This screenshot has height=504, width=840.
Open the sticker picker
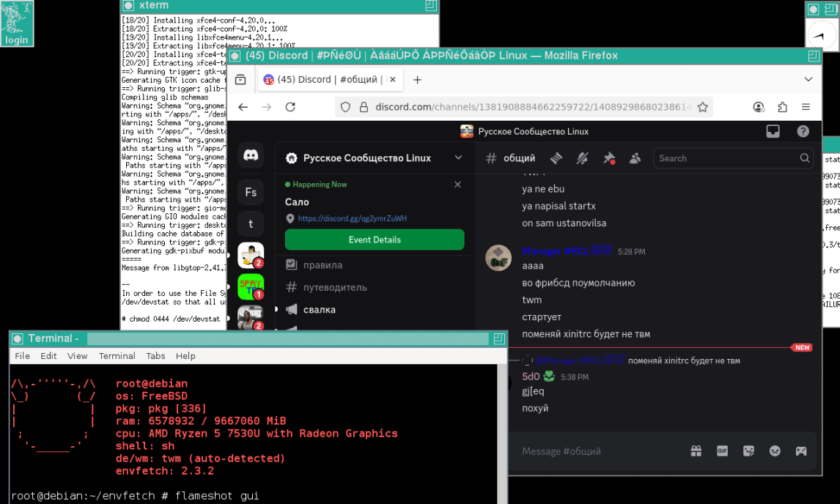[x=748, y=451]
